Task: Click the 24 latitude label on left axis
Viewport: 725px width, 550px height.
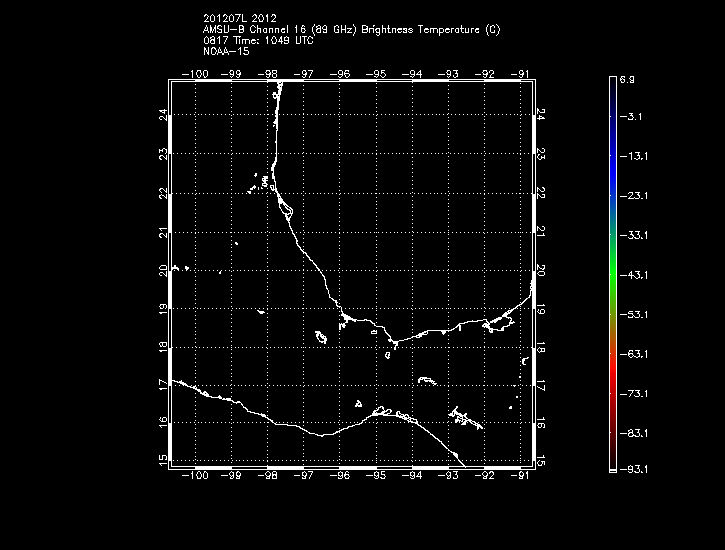Action: click(x=164, y=115)
